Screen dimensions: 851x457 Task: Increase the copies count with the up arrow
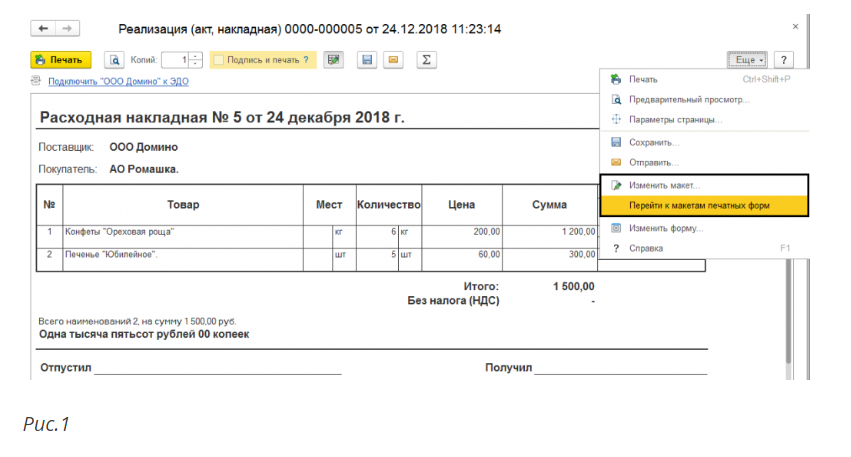pos(196,57)
